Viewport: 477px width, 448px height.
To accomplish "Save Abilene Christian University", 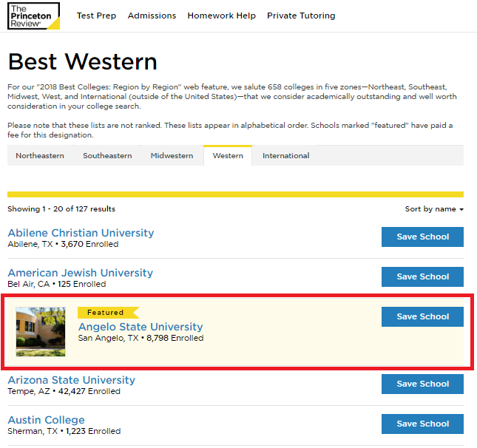I will tap(422, 237).
